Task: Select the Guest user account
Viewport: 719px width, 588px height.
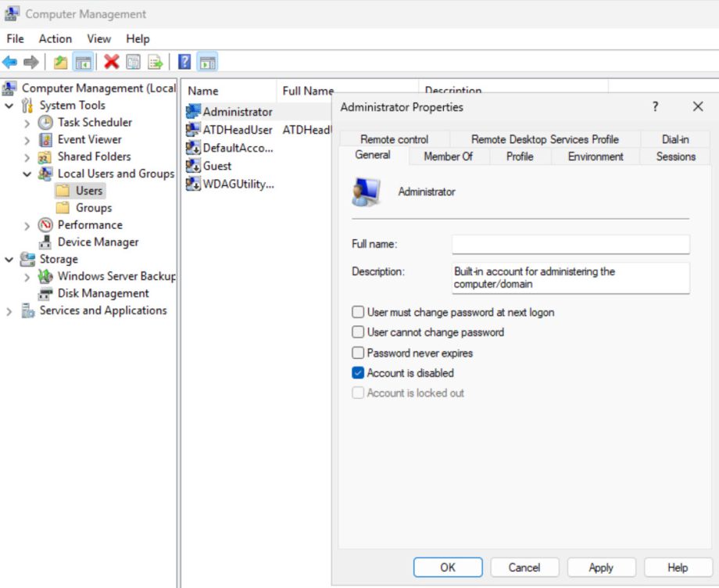Action: [216, 166]
